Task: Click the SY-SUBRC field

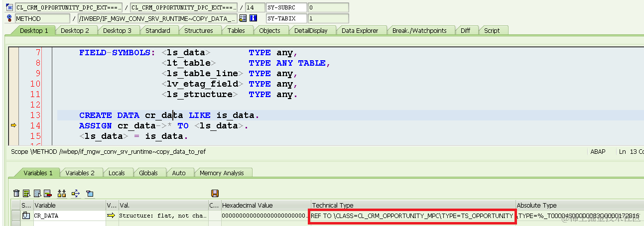Action: point(286,8)
